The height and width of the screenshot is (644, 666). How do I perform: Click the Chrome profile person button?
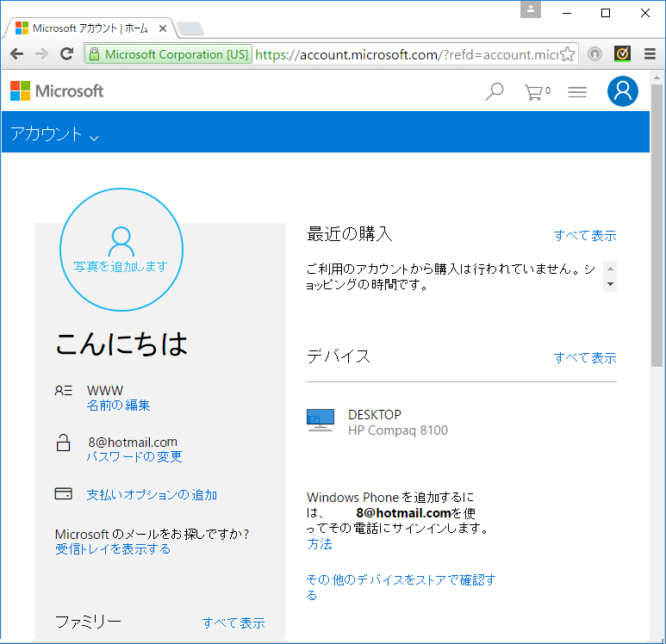coord(531,9)
